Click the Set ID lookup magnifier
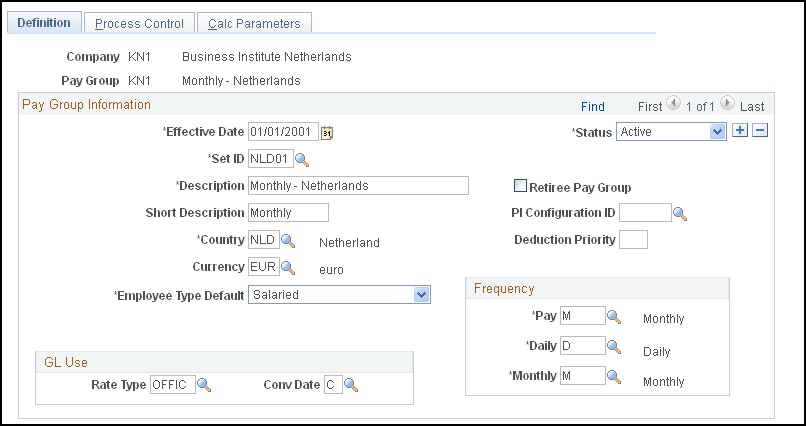The width and height of the screenshot is (806, 426). coord(302,159)
